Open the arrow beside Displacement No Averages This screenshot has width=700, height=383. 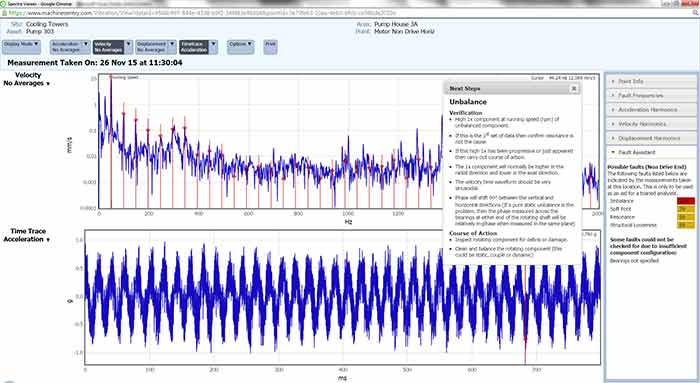(172, 47)
